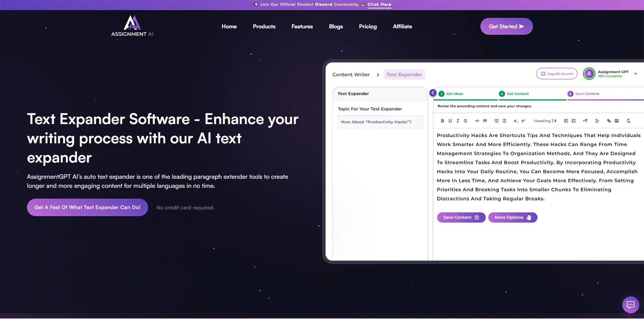The height and width of the screenshot is (319, 644).
Task: Click Get A Feel Of What Text Expander Can Do
Action: 87,207
